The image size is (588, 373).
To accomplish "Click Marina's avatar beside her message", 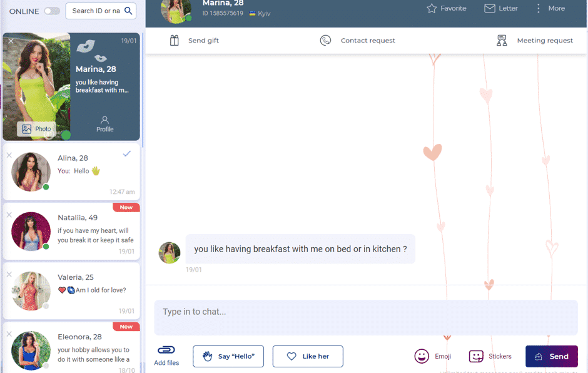I will point(170,253).
